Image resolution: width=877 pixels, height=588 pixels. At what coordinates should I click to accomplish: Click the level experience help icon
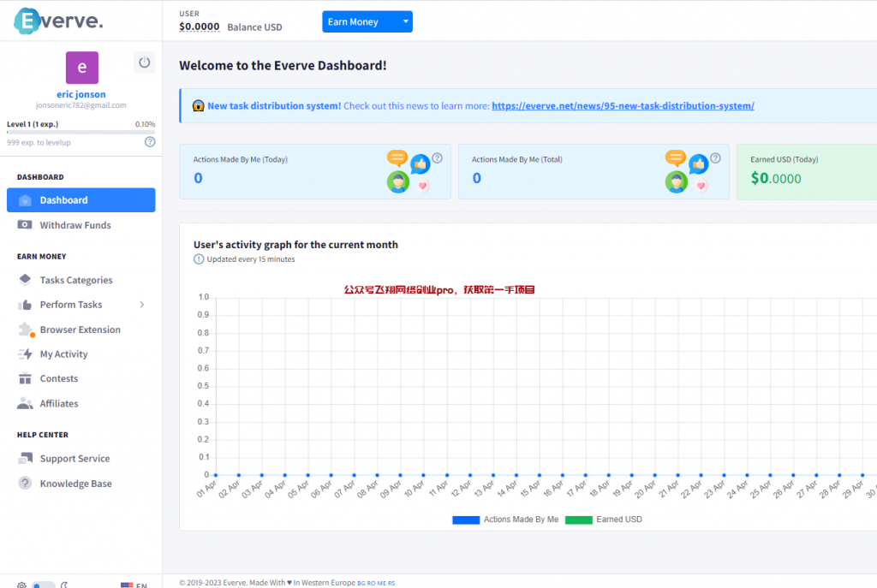(x=150, y=142)
